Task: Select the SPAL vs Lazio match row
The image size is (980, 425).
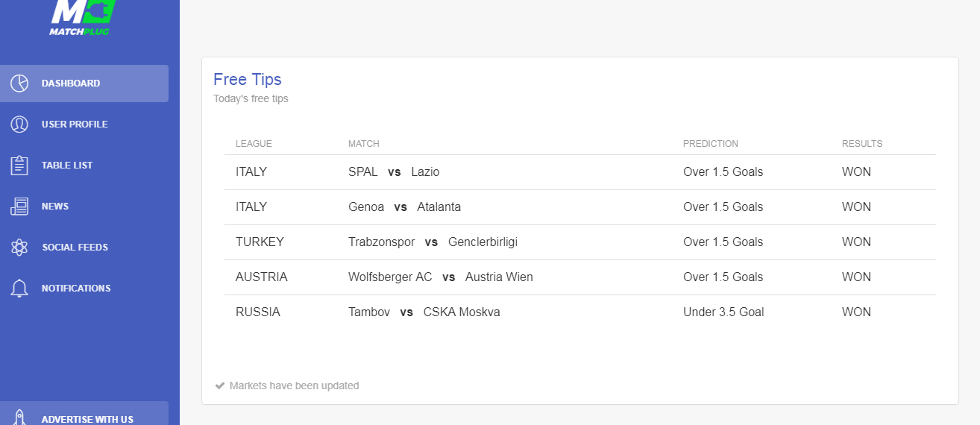Action: coord(394,172)
